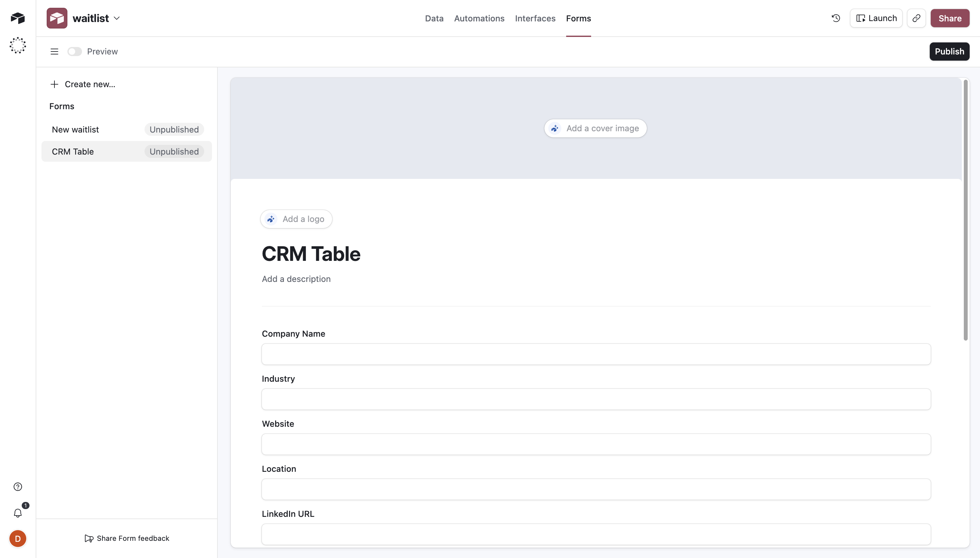This screenshot has width=980, height=558.
Task: Click the waitlist workspace logo icon
Action: [x=56, y=18]
